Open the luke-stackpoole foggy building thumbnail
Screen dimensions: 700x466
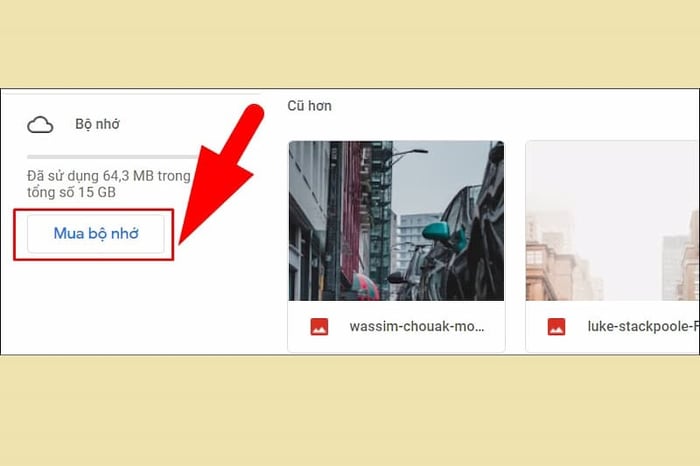[x=612, y=221]
